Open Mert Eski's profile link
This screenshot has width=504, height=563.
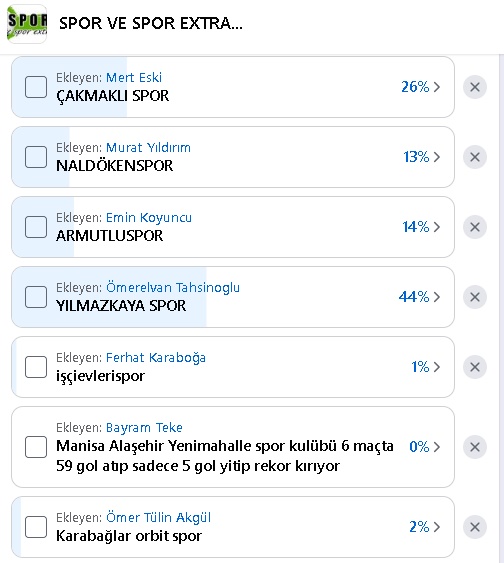[134, 78]
